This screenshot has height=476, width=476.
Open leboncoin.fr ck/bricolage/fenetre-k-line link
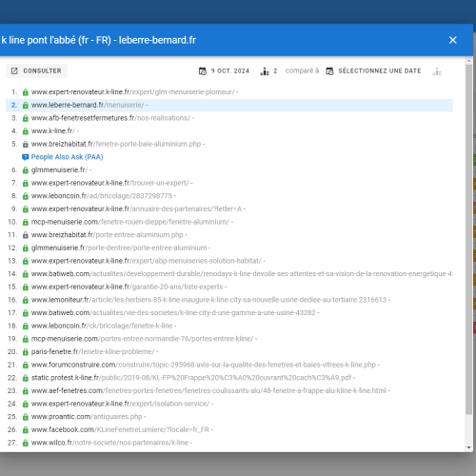(102, 326)
